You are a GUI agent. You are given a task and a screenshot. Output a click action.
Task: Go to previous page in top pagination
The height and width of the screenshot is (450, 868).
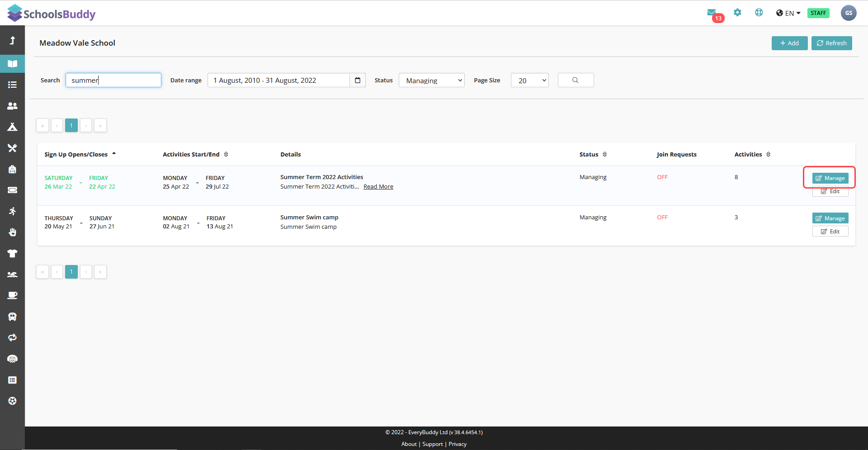57,125
